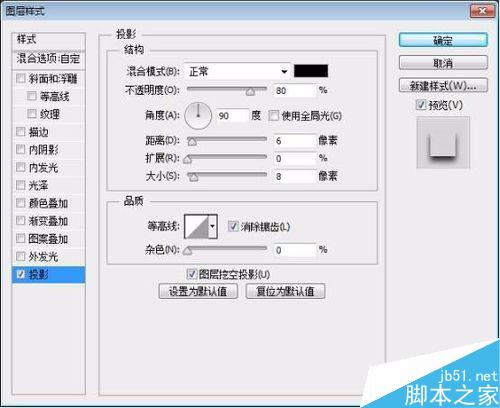Click the opacity value field showing 80
The height and width of the screenshot is (408, 500).
[x=295, y=90]
